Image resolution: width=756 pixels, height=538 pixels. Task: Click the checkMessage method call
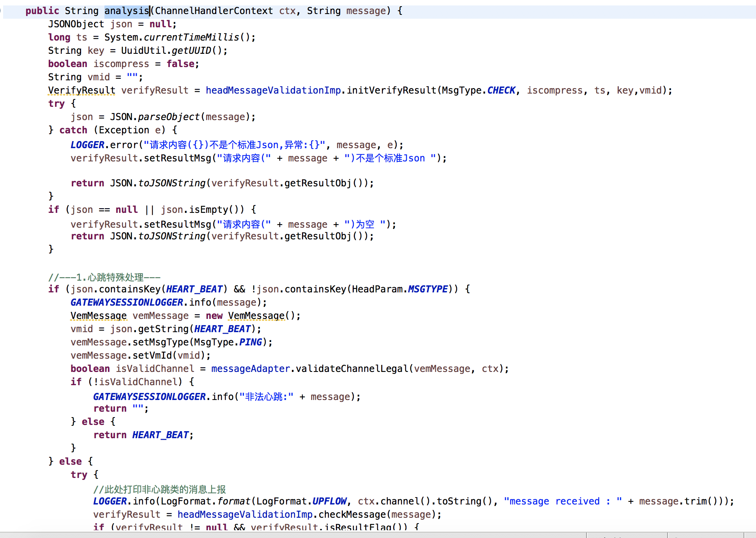352,515
